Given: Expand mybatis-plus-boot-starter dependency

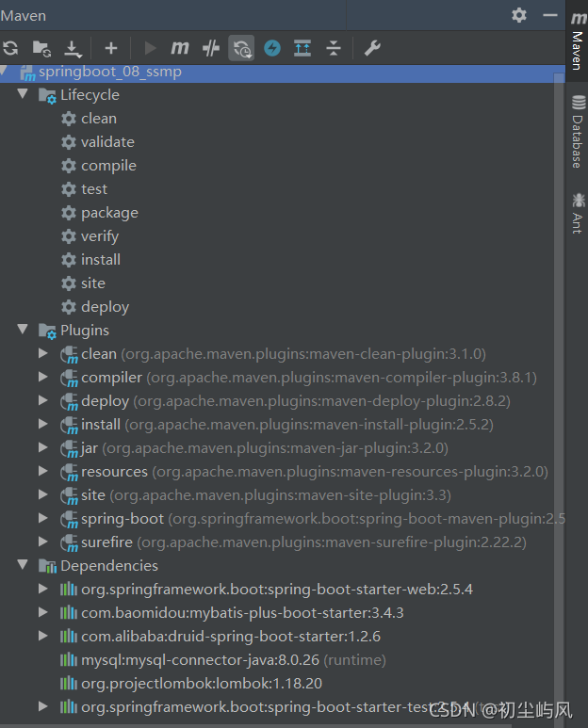Looking at the screenshot, I should click(42, 612).
